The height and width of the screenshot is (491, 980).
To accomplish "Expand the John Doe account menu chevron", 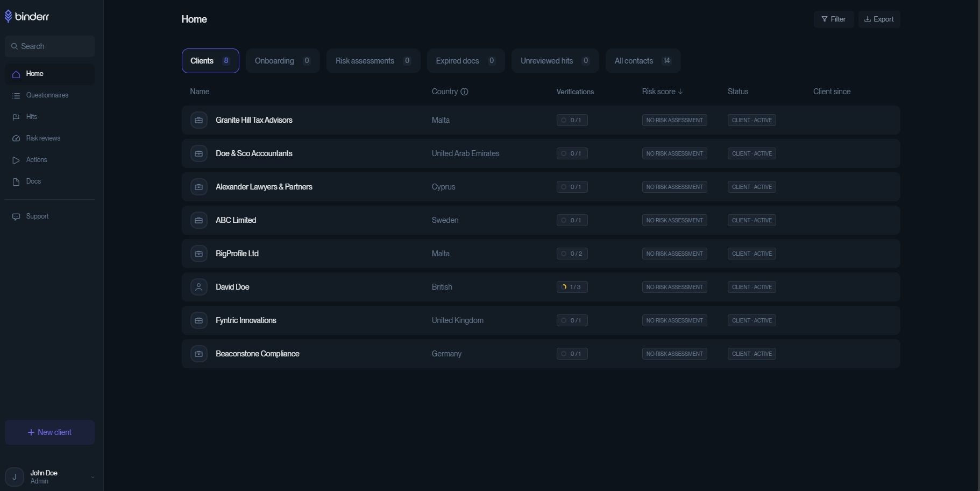I will coord(93,477).
